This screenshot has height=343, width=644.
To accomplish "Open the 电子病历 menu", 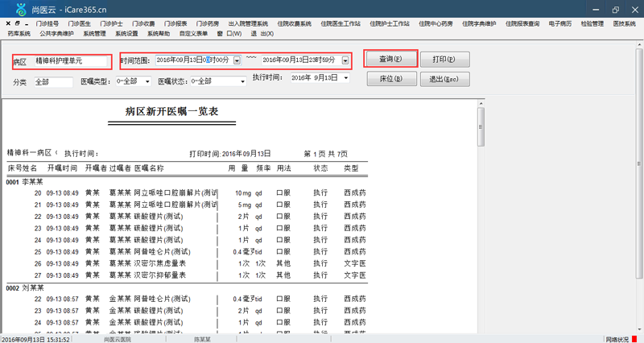I will pos(559,24).
